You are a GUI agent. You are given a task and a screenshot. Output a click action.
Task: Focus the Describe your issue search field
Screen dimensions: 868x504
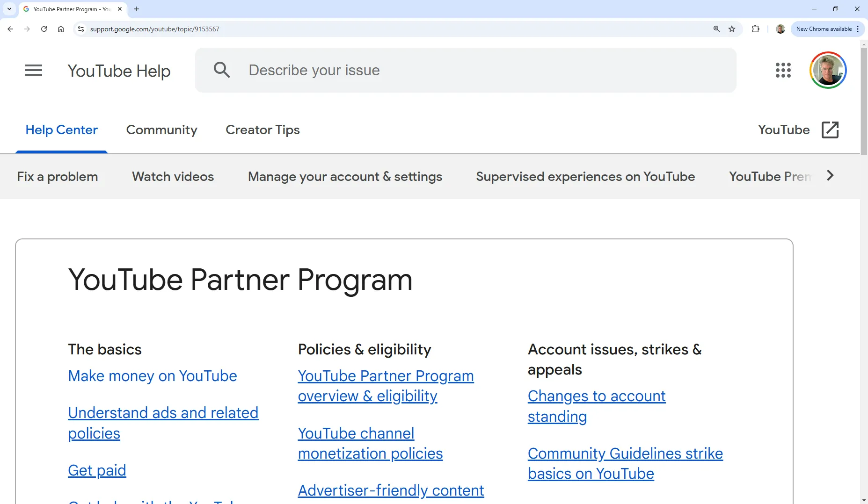point(466,70)
